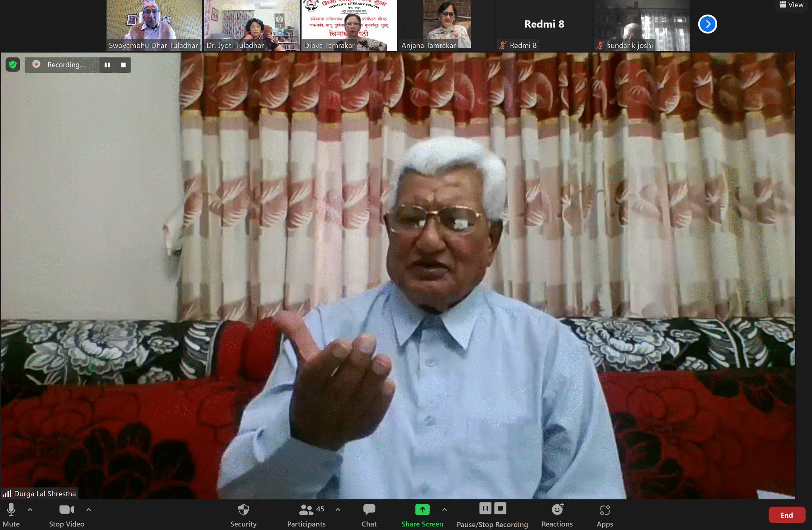Show next participants with blue arrow
812x530 pixels.
click(707, 24)
